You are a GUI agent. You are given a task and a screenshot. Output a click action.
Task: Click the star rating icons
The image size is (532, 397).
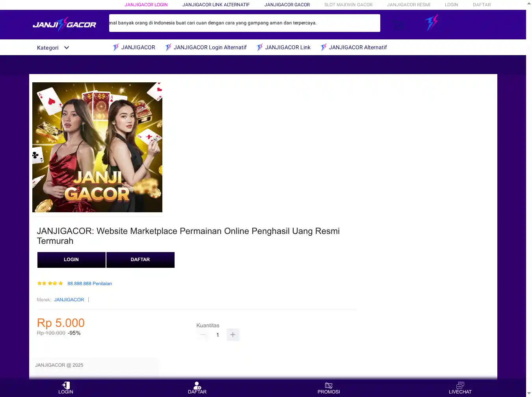pyautogui.click(x=50, y=284)
